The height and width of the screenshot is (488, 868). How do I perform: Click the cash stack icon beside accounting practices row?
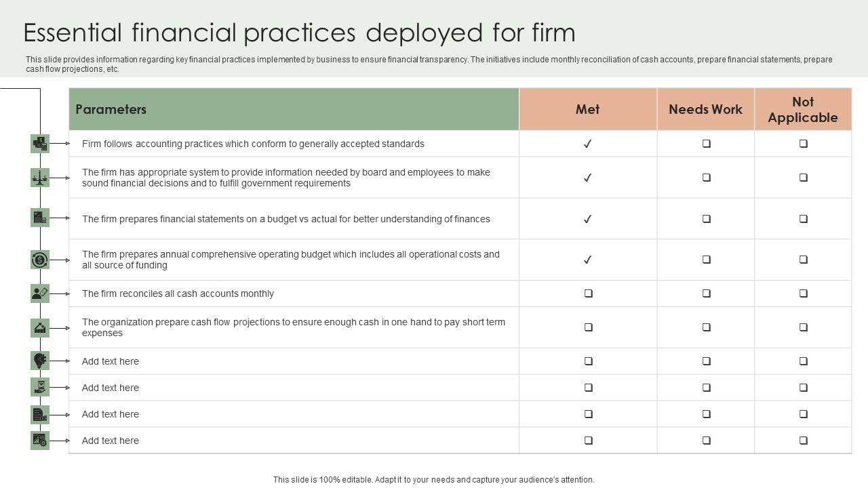(x=40, y=144)
